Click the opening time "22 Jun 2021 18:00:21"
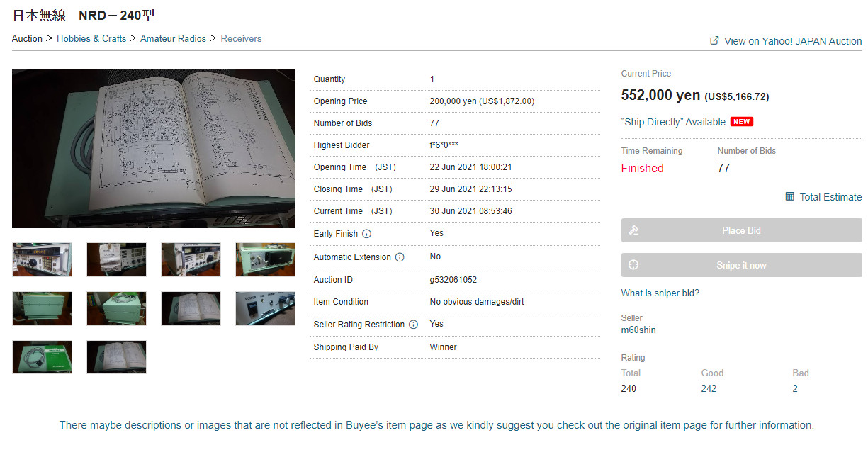The width and height of the screenshot is (868, 467). [x=470, y=167]
